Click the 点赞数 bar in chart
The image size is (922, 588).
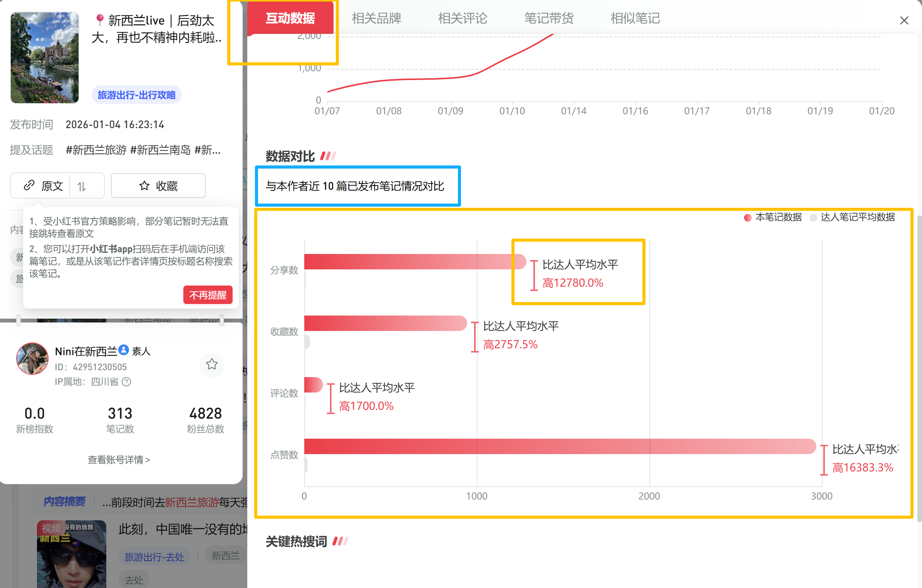point(560,446)
